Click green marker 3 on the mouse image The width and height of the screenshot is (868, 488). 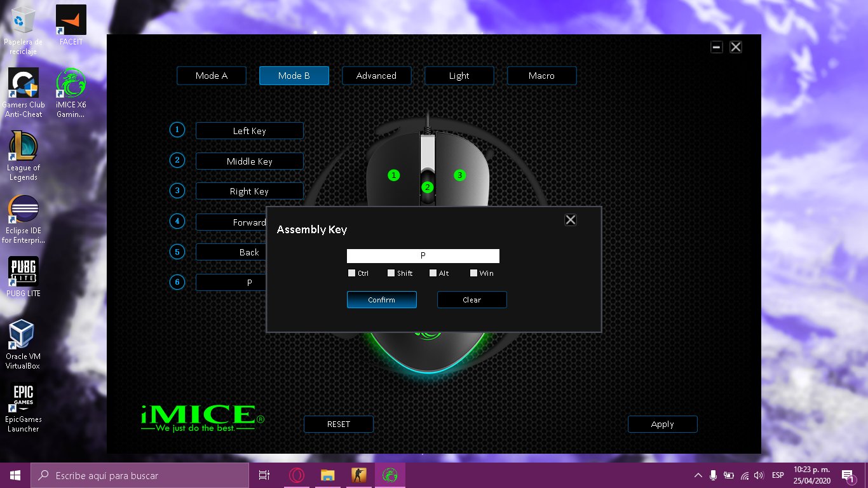[x=460, y=175]
